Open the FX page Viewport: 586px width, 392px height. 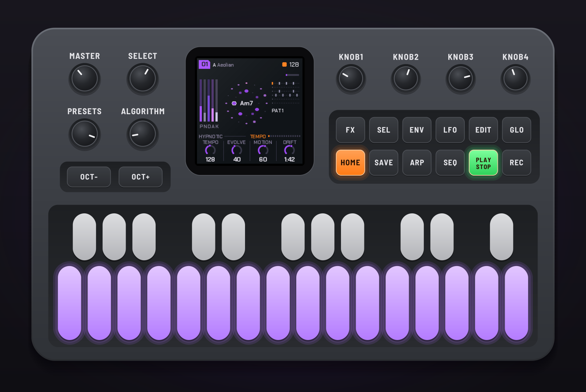(351, 130)
